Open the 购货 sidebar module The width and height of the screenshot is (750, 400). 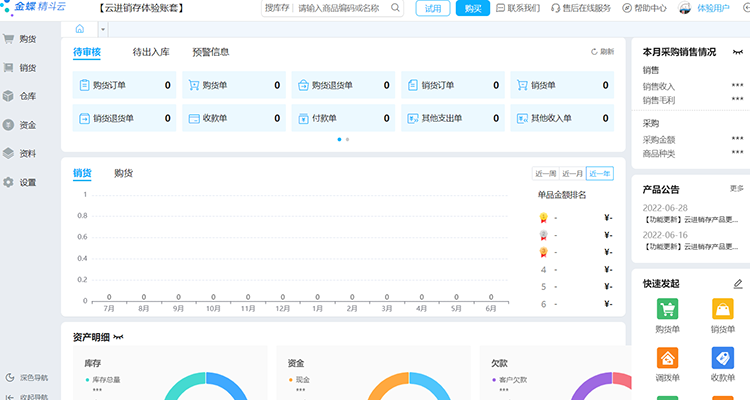pyautogui.click(x=20, y=39)
